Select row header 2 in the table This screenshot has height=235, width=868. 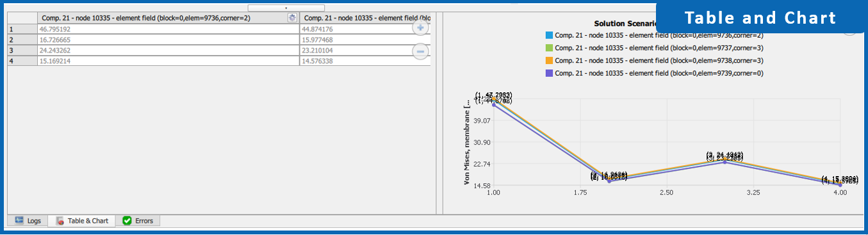[x=22, y=40]
